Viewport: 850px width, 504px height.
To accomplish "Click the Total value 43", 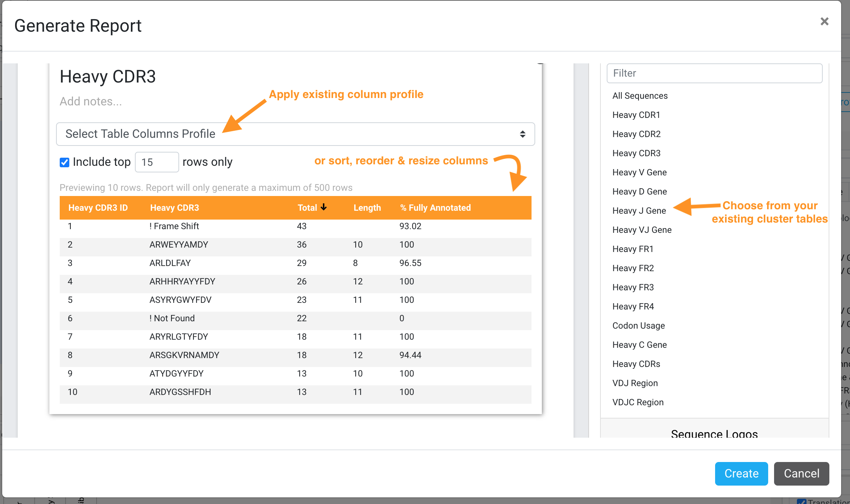I will point(302,226).
